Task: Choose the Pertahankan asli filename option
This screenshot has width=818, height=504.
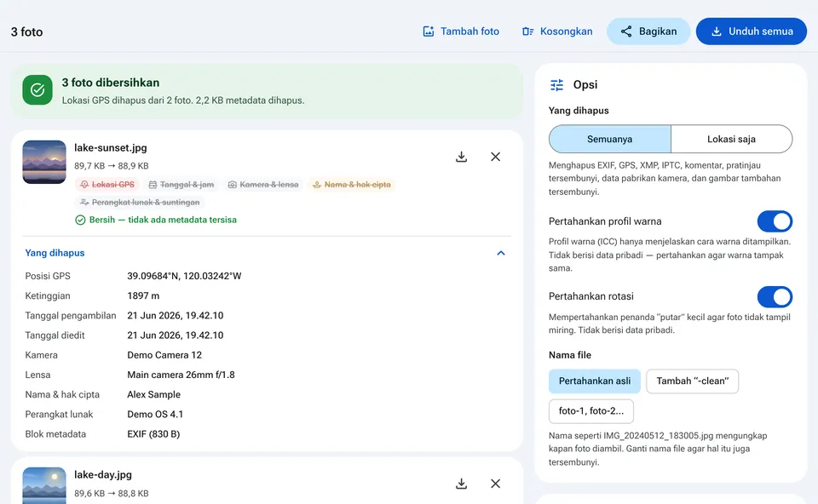Action: [x=595, y=381]
